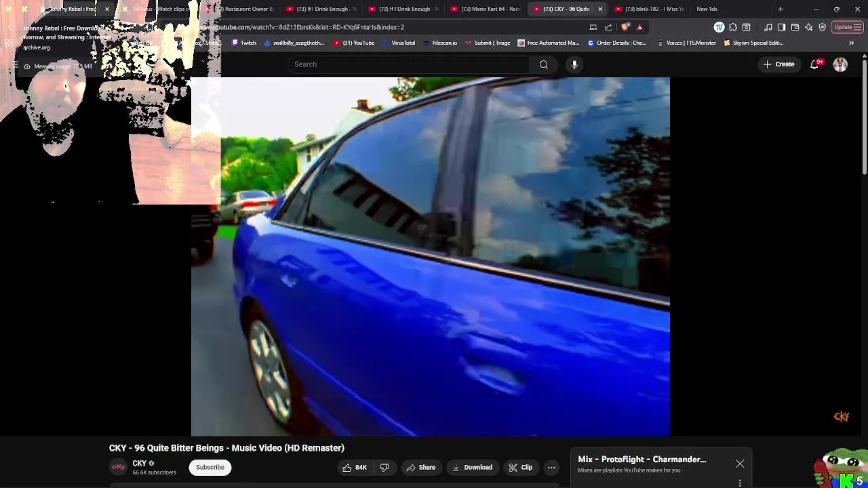Subscribe to the CKY channel
Viewport: 868px width, 488px height.
pos(210,467)
